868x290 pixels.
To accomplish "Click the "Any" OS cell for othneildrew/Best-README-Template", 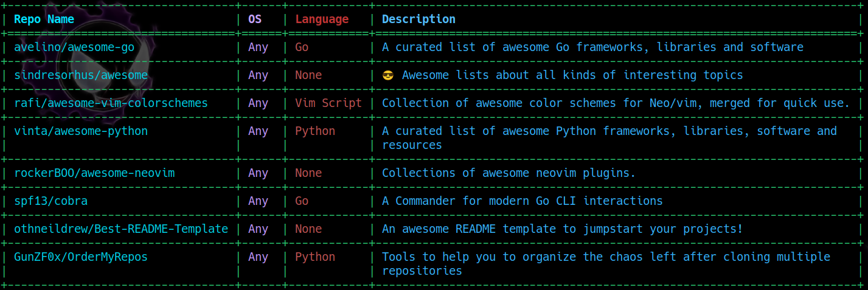I will coord(258,229).
